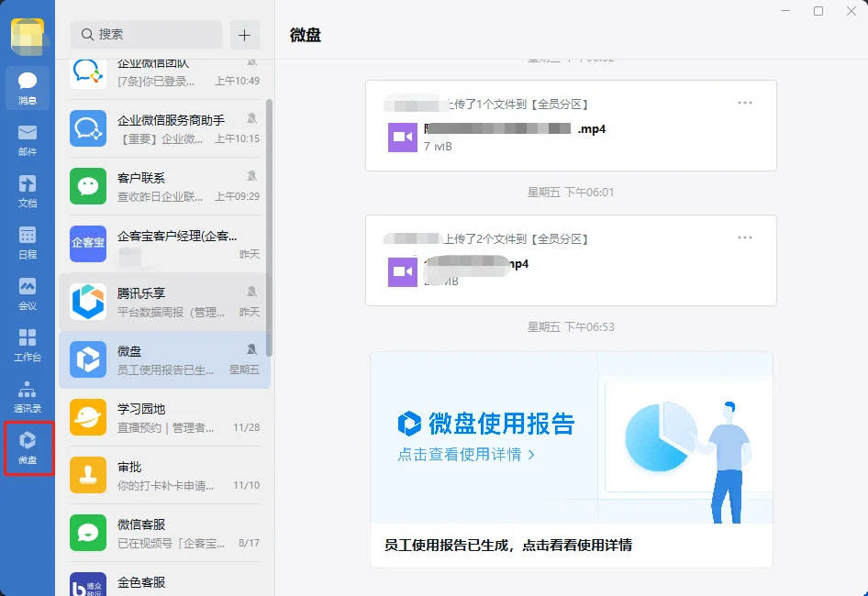
Task: Open more options on the 1-file upload card
Action: click(x=744, y=103)
